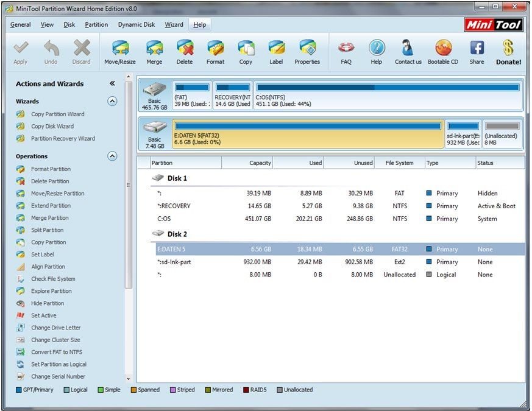Click the Copy Partition operation icon
Viewport: 532px width, 411px height.
tap(20, 242)
